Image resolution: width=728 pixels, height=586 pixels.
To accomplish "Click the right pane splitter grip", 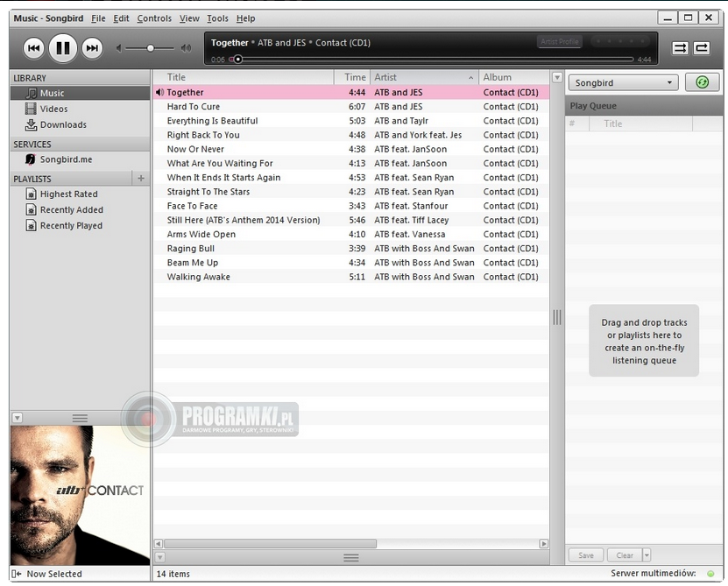I will tap(557, 318).
